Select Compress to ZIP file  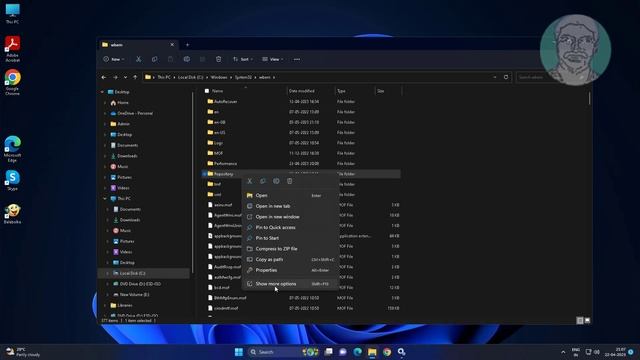tap(291, 249)
